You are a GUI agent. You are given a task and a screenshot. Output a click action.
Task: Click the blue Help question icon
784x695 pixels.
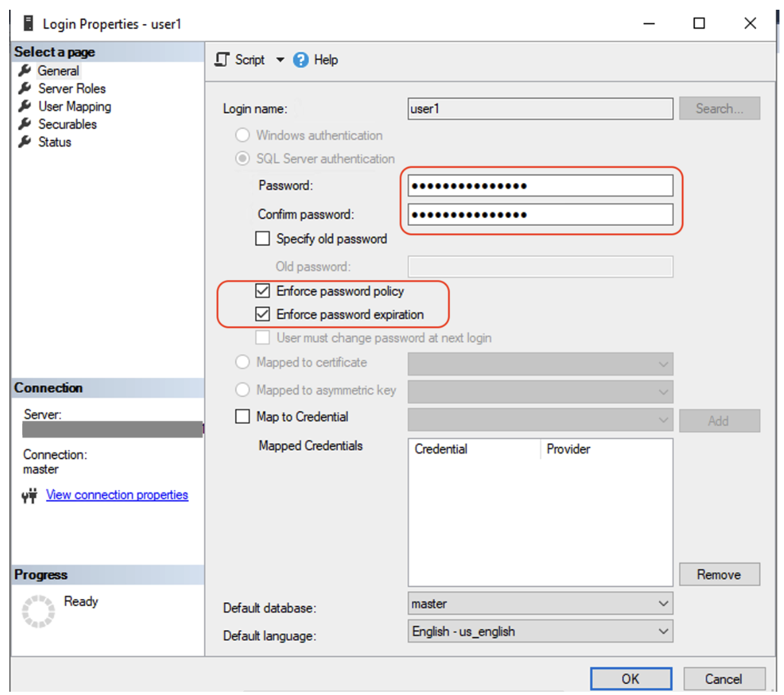point(301,60)
